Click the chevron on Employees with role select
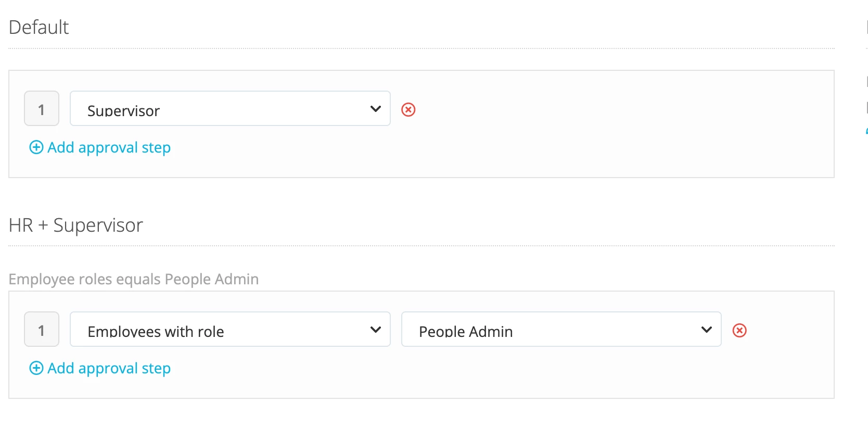Viewport: 868px width, 427px height. [x=376, y=330]
